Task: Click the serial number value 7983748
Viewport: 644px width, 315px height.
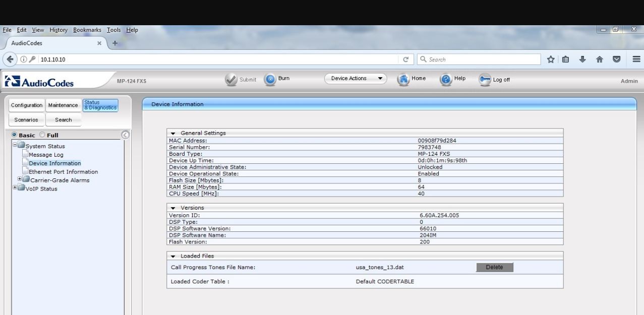Action: [430, 147]
